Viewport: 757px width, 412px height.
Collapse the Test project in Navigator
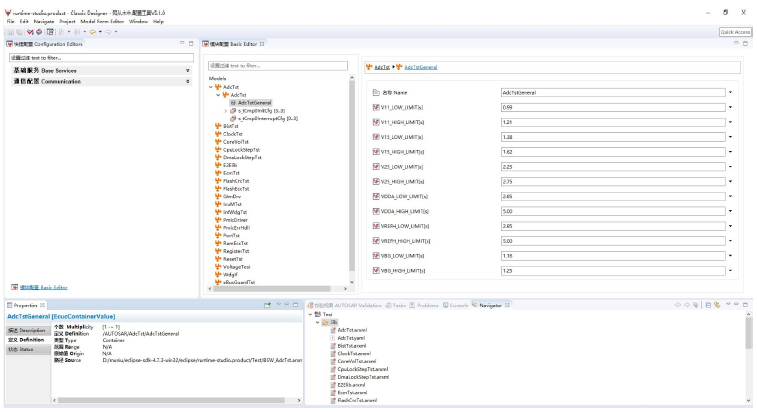point(310,314)
